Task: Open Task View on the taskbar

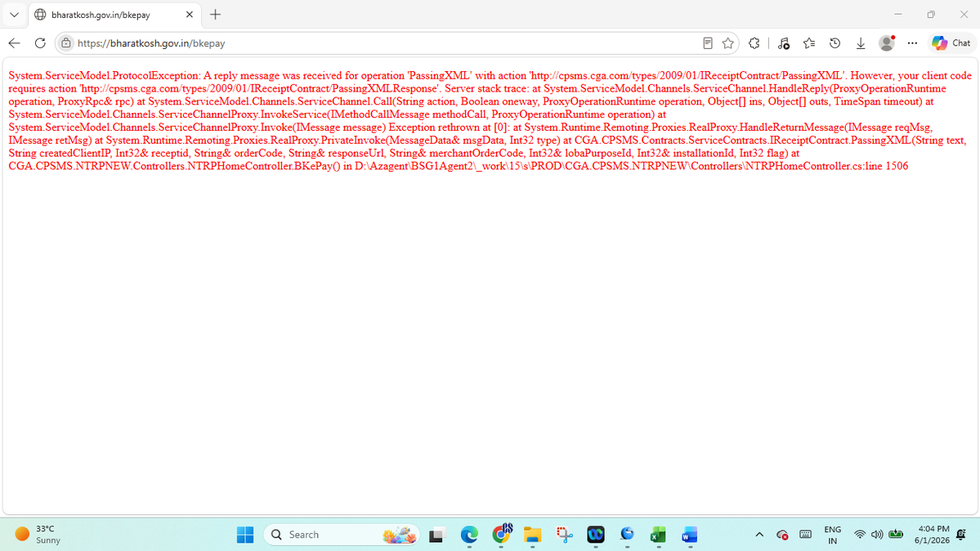Action: point(436,535)
